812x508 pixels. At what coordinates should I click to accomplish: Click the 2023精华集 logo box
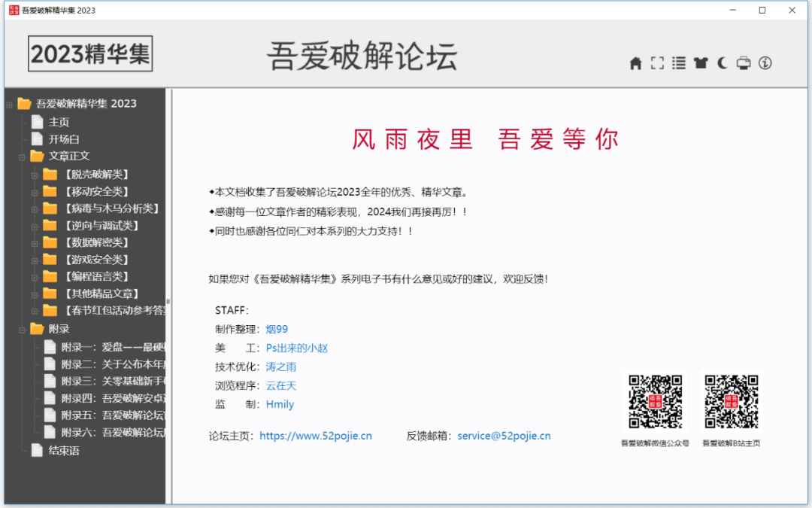coord(90,53)
